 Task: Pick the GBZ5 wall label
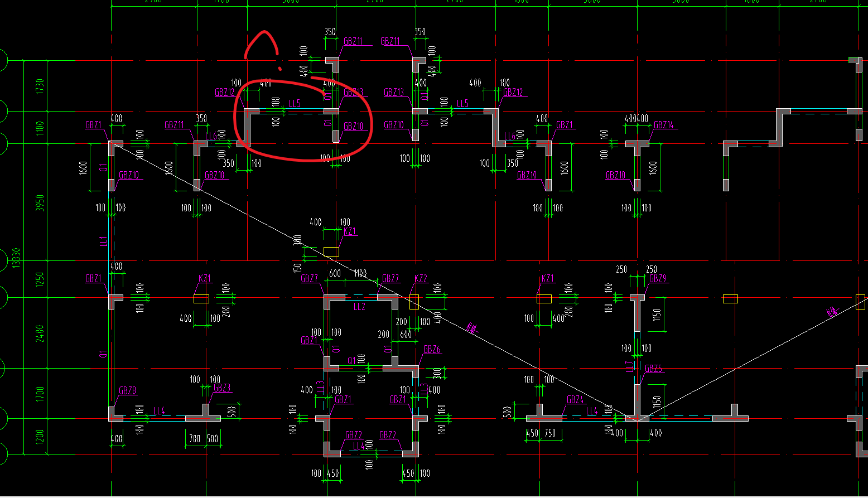pos(653,369)
